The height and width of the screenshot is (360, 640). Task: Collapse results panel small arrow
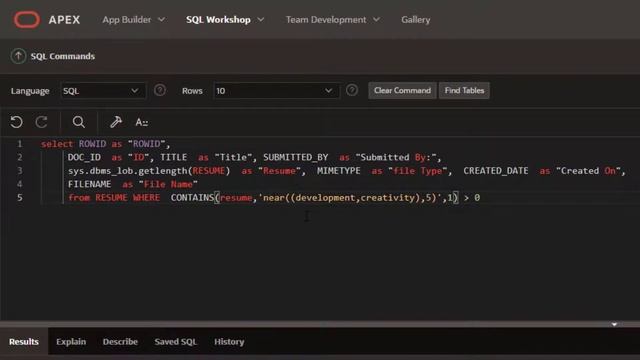click(614, 324)
